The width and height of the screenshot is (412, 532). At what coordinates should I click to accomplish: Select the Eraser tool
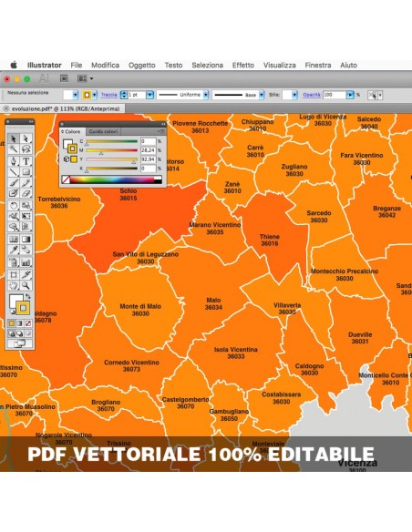[26, 193]
